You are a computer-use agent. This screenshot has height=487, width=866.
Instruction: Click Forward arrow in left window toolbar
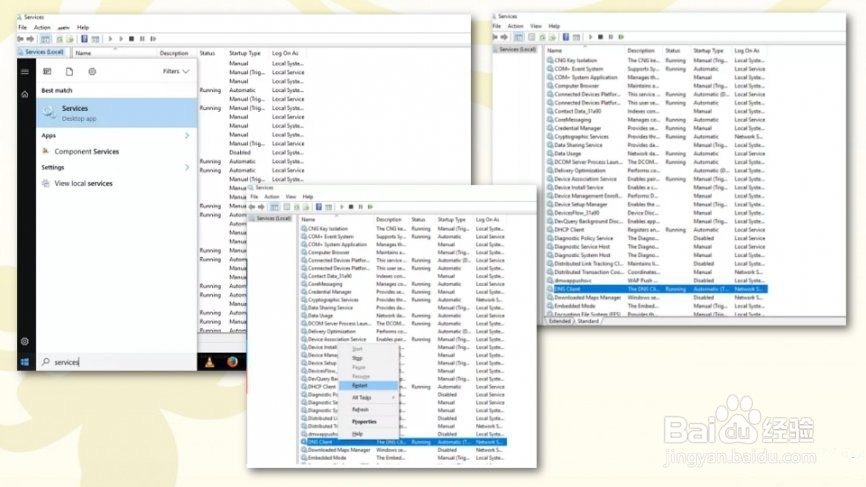coord(30,39)
